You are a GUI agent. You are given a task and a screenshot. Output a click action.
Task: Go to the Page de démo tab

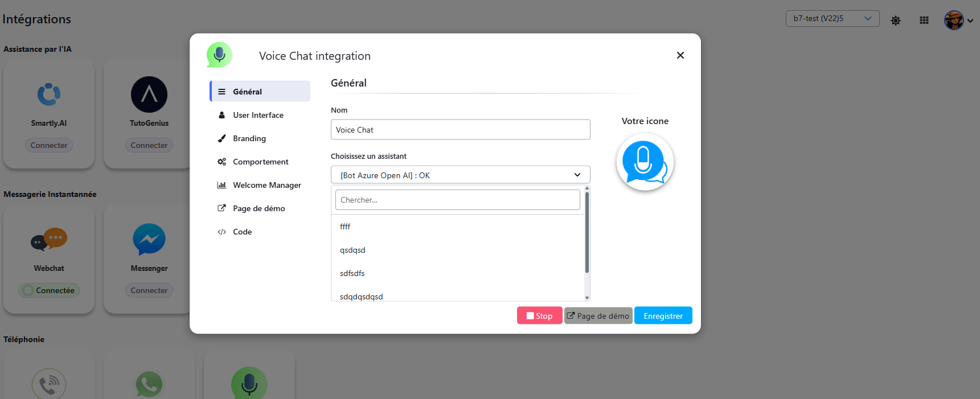[260, 208]
